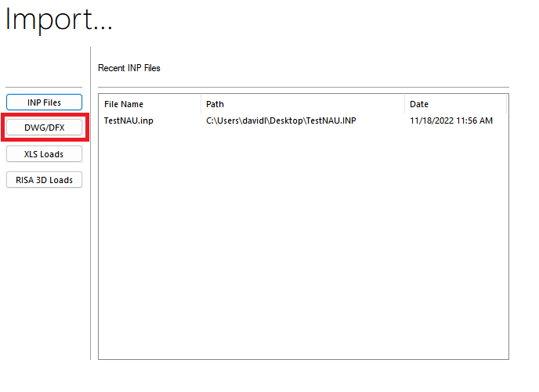Viewport: 539px width, 392px height.
Task: Click the divider right of Date header
Action: coord(507,104)
